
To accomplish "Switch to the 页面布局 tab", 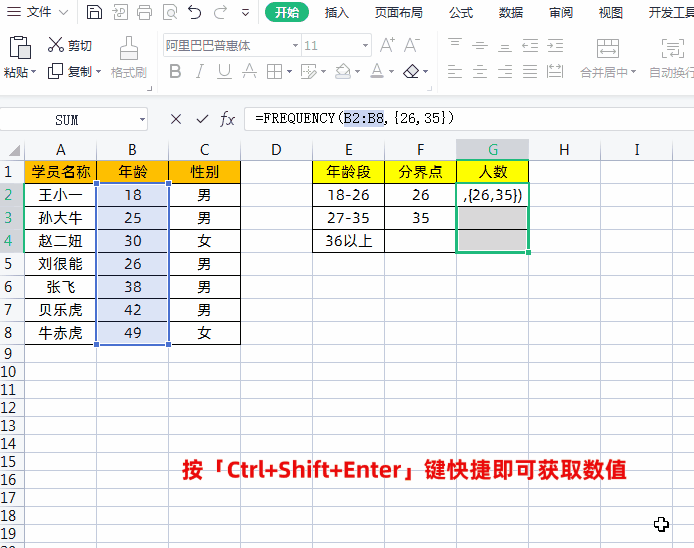I will (x=398, y=12).
